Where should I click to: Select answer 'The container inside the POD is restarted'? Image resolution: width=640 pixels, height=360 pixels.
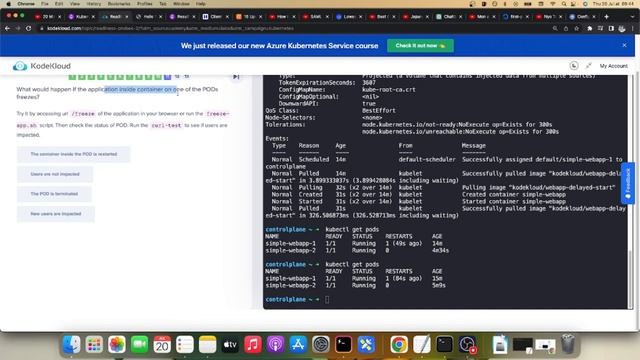(73, 154)
